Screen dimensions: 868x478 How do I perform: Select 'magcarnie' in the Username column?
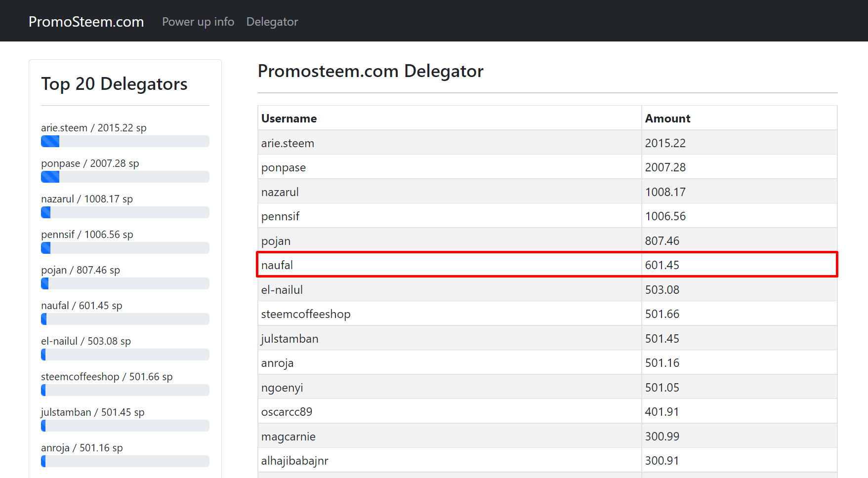pyautogui.click(x=450, y=436)
